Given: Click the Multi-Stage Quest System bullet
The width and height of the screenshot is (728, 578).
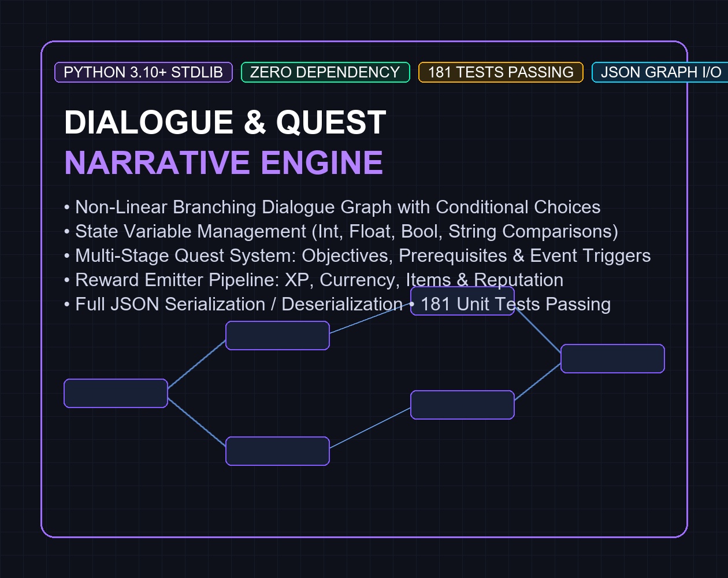Looking at the screenshot, I should 357,255.
